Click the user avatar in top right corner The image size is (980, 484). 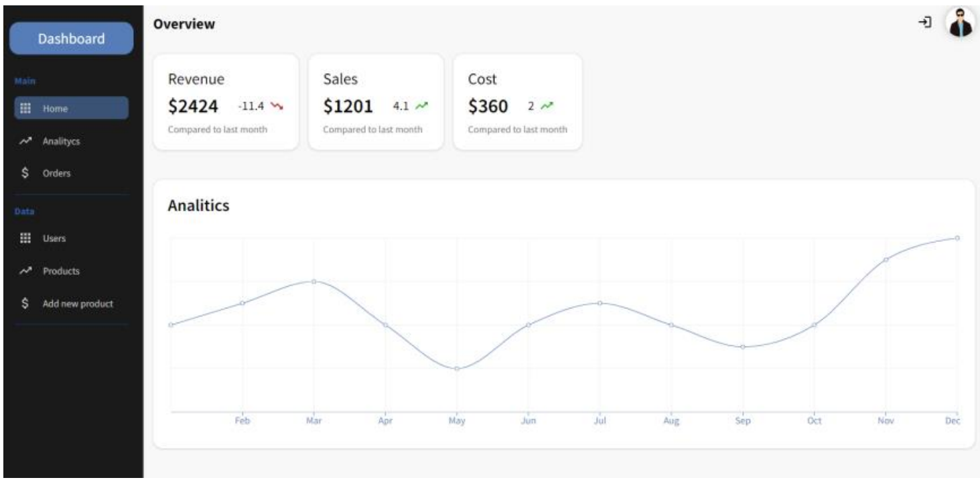coord(960,22)
